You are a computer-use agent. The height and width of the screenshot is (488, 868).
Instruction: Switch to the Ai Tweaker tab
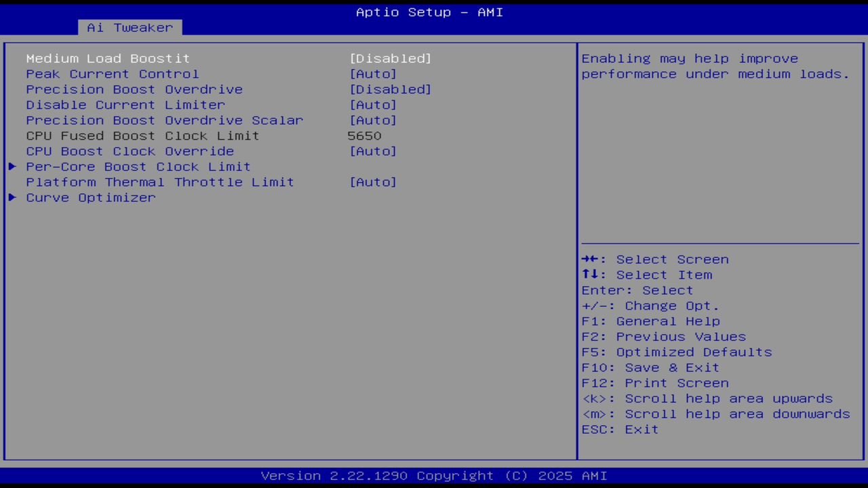point(129,27)
